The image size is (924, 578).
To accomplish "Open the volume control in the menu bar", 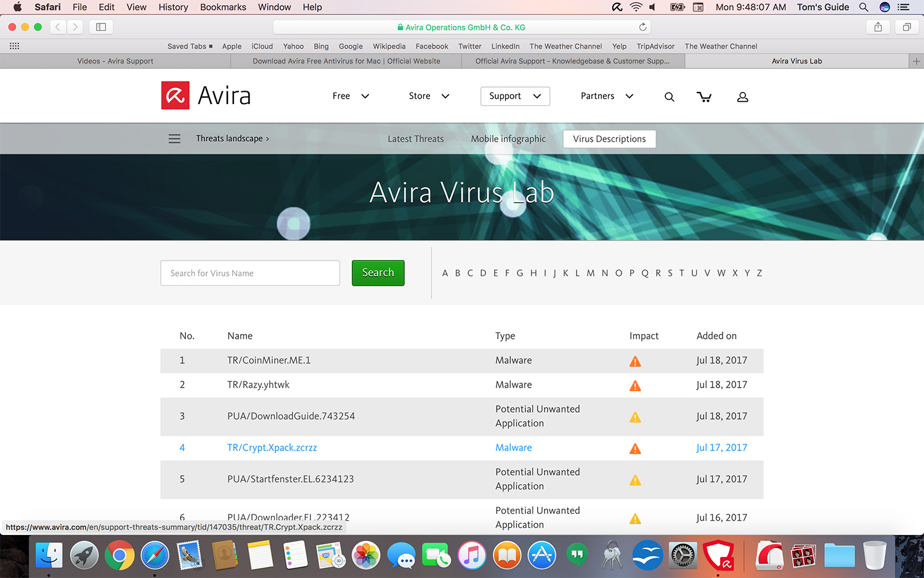I will 653,7.
